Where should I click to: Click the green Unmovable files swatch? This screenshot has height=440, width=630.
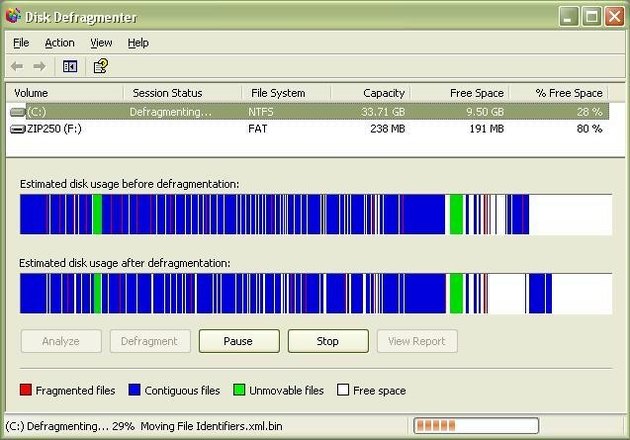coord(239,389)
